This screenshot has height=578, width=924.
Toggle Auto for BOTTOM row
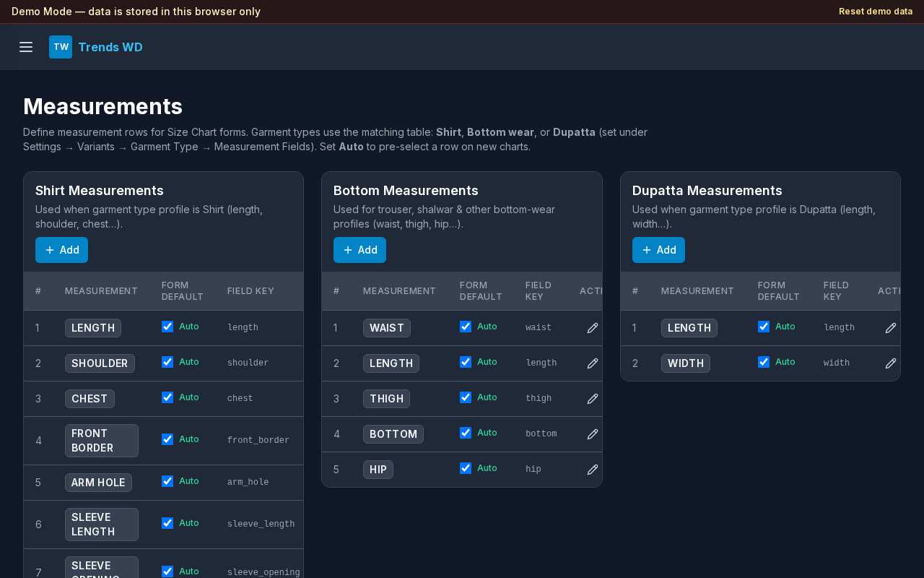coord(466,433)
